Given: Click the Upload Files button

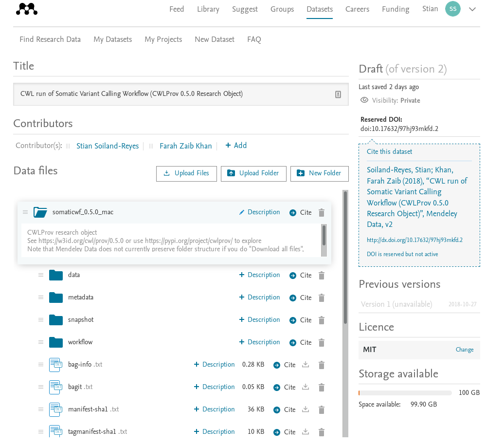Looking at the screenshot, I should pos(186,173).
